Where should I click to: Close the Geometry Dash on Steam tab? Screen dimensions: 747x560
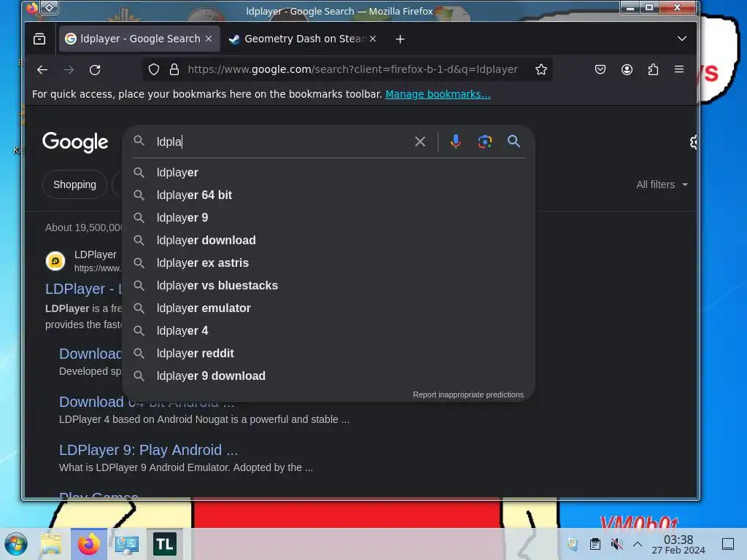(373, 39)
